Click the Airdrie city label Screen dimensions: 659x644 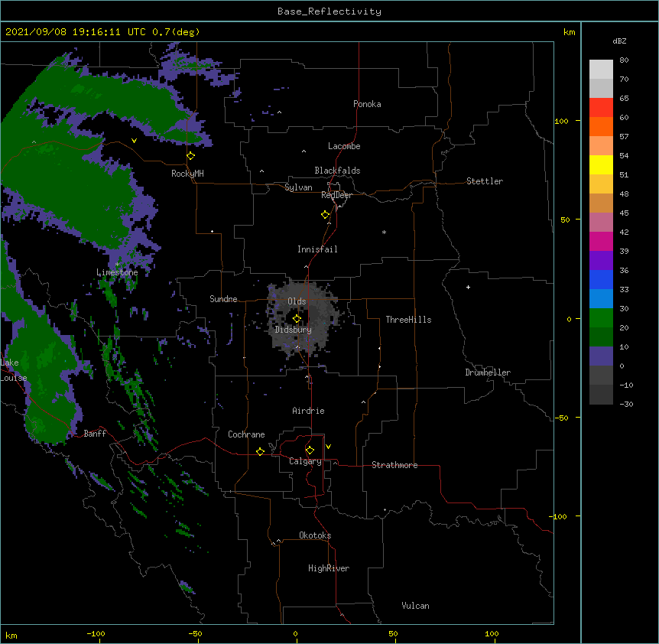309,411
